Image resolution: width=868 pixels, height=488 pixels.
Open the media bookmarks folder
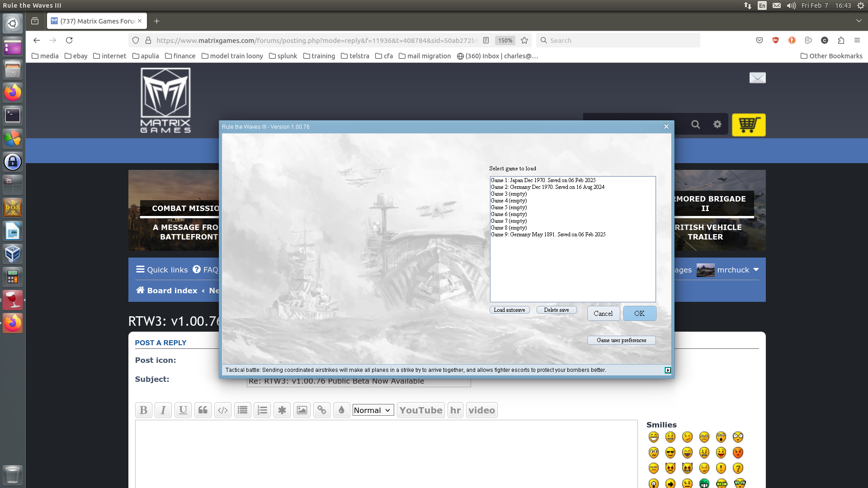click(x=45, y=56)
